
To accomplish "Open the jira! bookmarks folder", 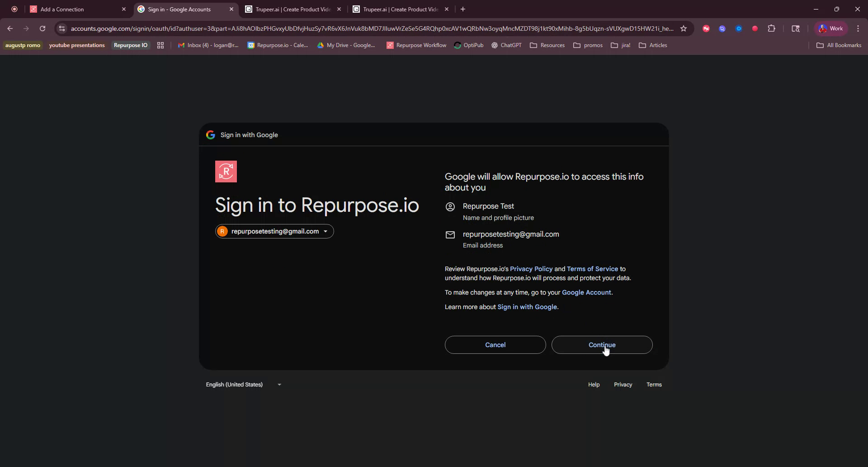I will 620,45.
